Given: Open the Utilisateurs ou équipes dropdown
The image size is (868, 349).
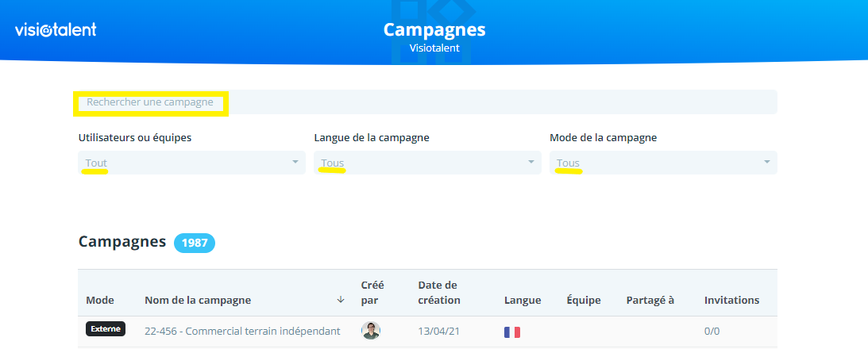Looking at the screenshot, I should click(191, 163).
